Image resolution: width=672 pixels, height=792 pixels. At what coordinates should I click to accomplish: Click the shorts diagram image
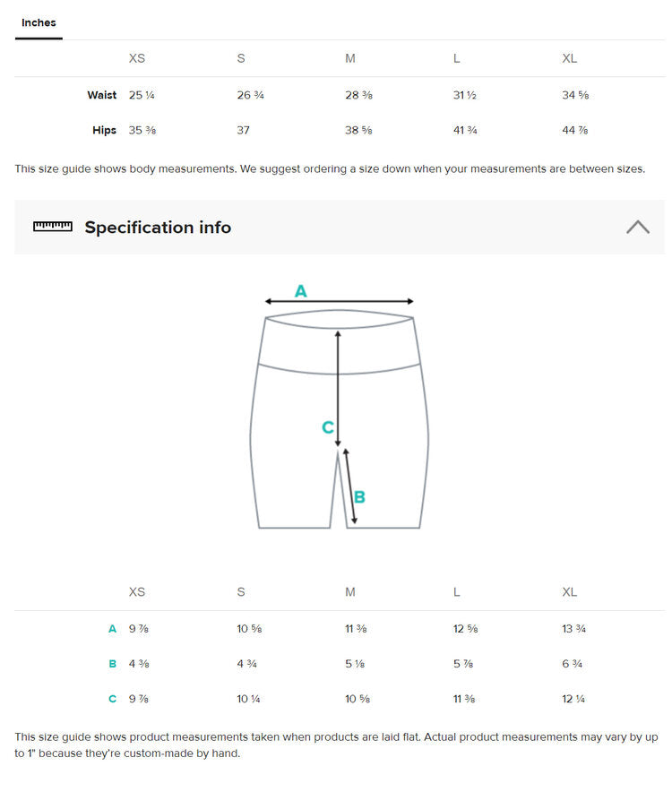[339, 421]
